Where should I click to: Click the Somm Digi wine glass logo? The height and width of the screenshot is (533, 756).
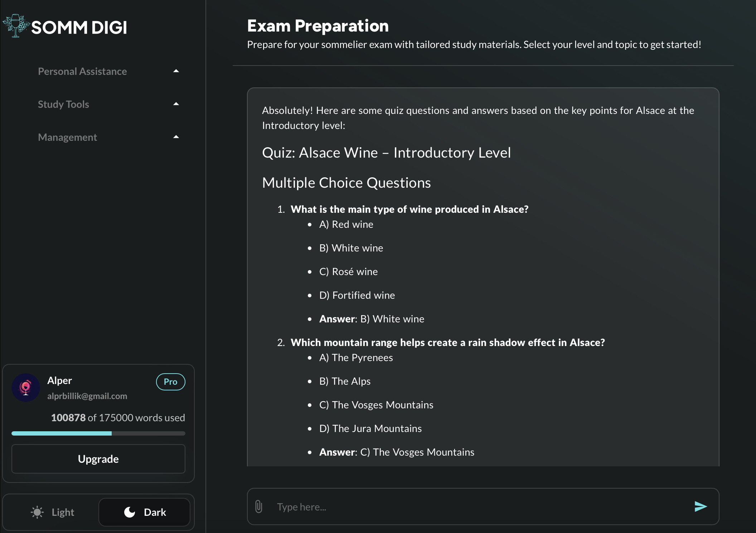click(16, 26)
